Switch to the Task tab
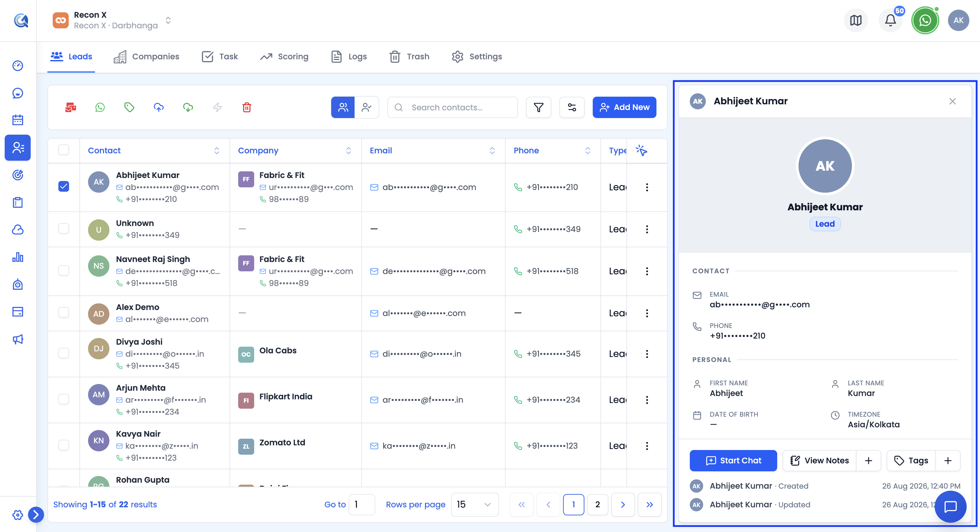This screenshot has width=980, height=532. tap(219, 57)
